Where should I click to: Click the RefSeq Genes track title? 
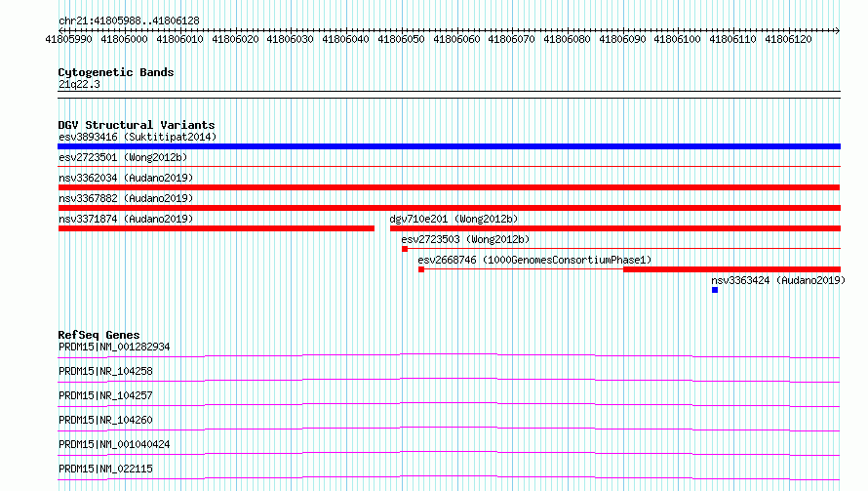pos(99,335)
